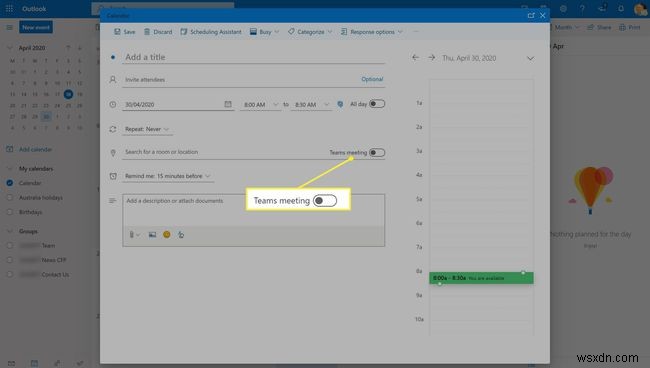650x368 pixels.
Task: Open the Categorize dropdown
Action: coord(310,31)
